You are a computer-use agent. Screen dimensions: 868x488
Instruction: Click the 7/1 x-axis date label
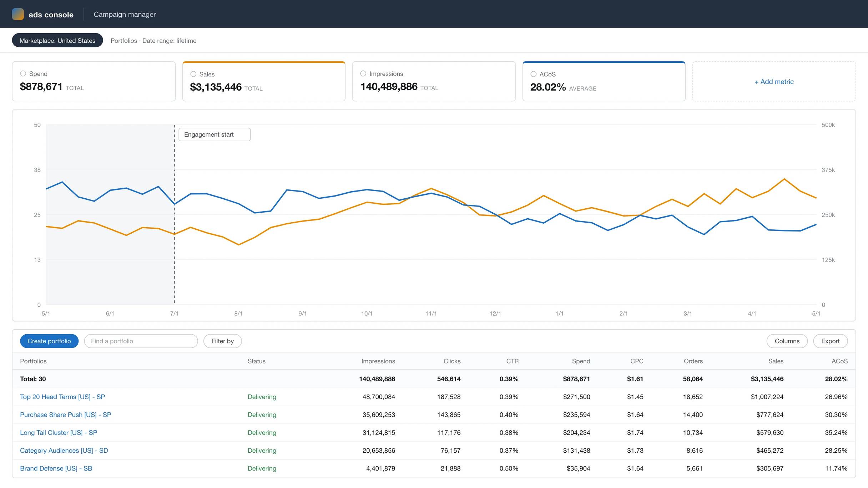[x=174, y=313]
